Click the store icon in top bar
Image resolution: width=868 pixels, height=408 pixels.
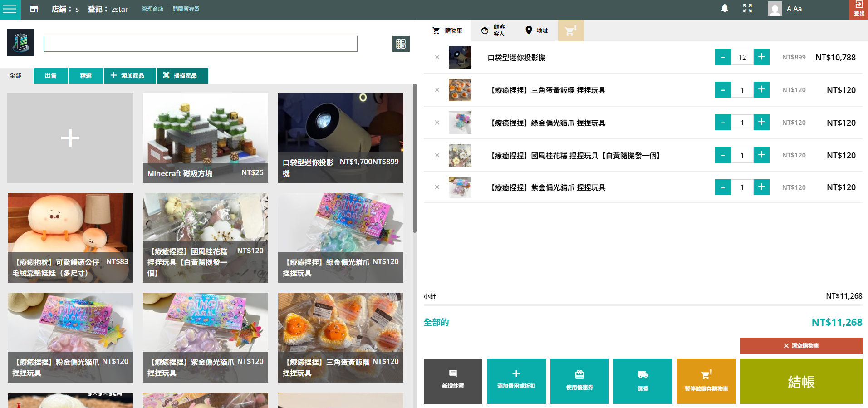[x=34, y=8]
